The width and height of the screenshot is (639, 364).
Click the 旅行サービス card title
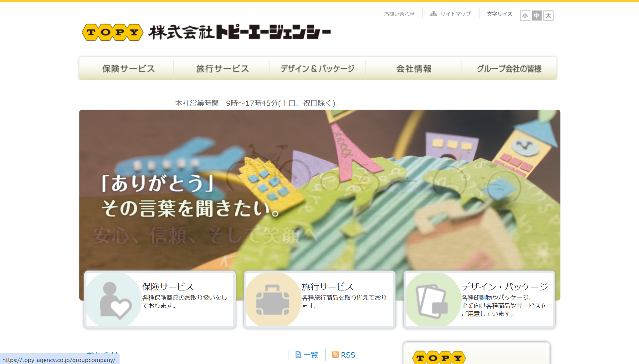(x=328, y=287)
